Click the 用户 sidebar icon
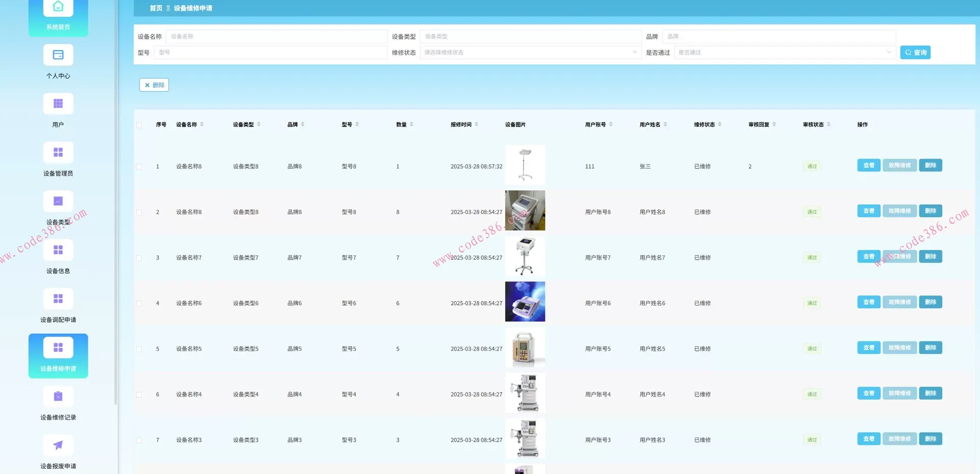 58,104
